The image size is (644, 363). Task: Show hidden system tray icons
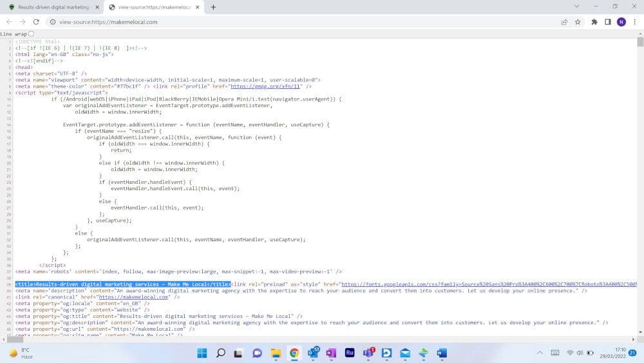point(540,353)
